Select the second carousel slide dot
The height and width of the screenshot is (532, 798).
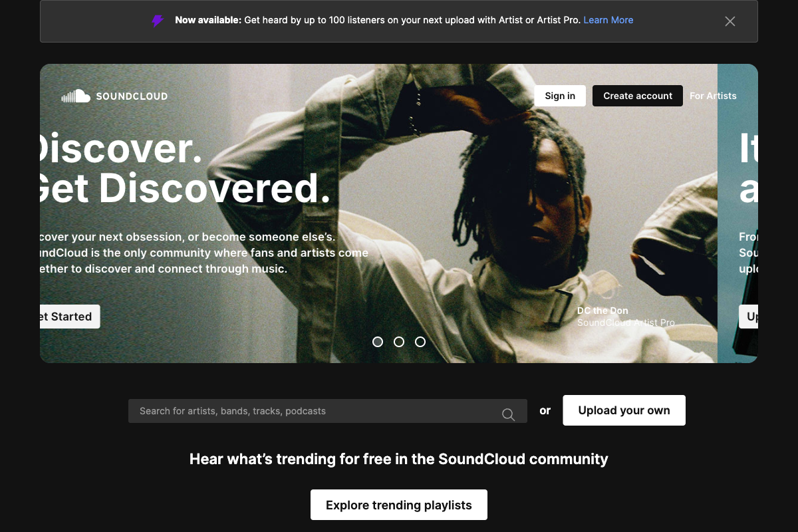399,342
